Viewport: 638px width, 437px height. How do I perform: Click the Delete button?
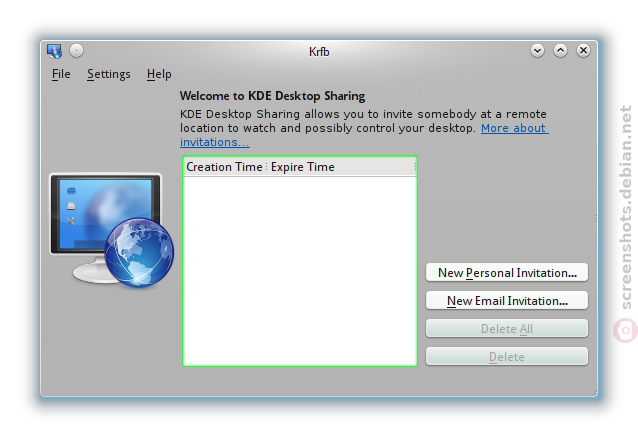(x=507, y=356)
